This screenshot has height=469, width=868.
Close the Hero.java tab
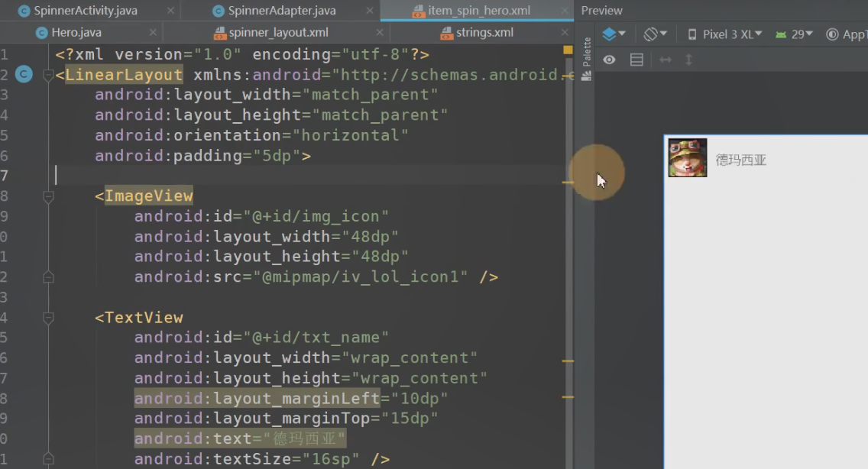(153, 33)
